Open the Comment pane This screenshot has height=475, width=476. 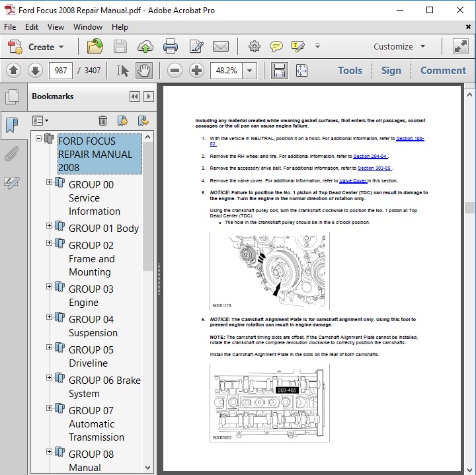point(443,71)
